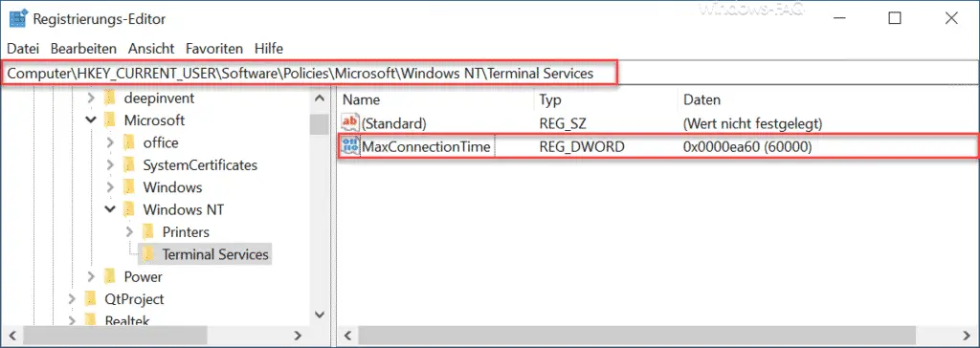Open the Bearbeiten menu
Image resolution: width=980 pixels, height=348 pixels.
(83, 48)
